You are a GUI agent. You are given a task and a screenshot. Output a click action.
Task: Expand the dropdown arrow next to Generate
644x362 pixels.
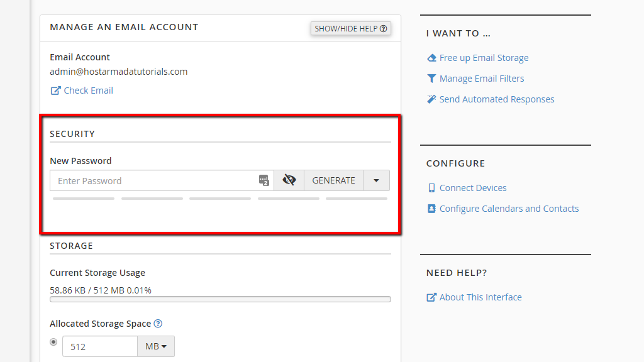pyautogui.click(x=376, y=180)
